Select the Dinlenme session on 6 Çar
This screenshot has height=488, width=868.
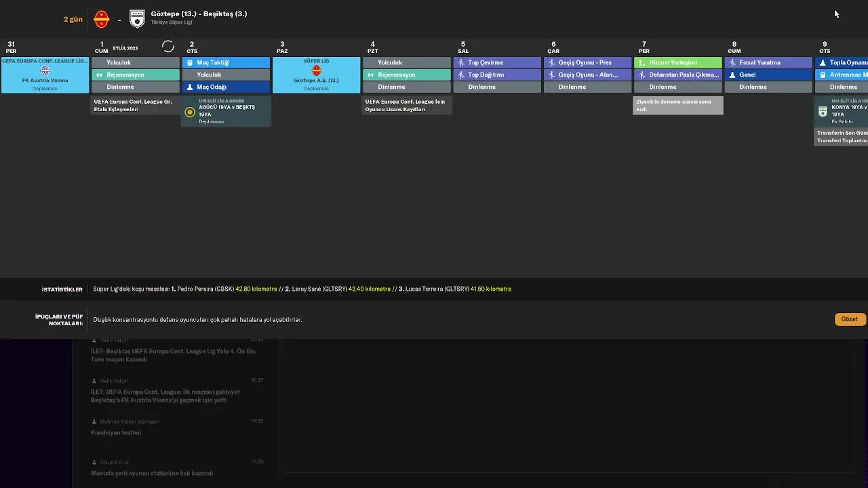click(587, 87)
